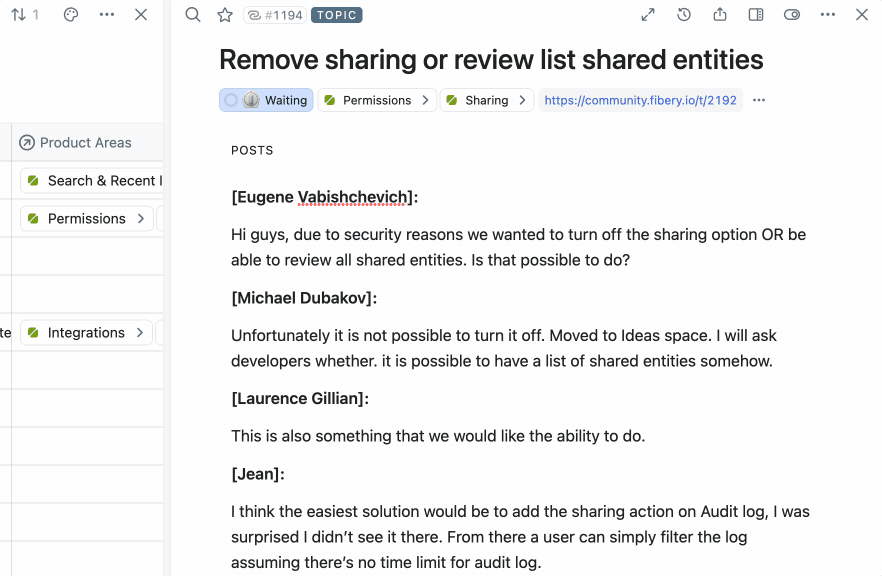This screenshot has width=882, height=576.
Task: Open the version history clock icon
Action: coord(684,15)
